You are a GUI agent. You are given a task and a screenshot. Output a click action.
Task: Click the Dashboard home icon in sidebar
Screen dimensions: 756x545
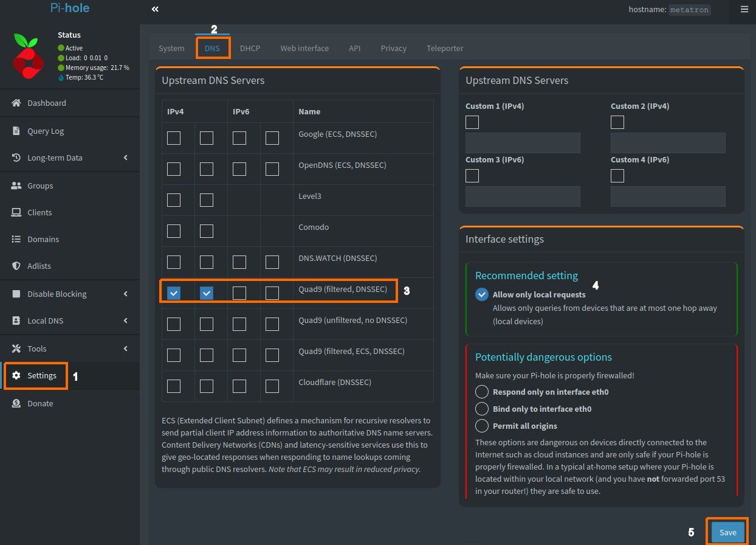(x=16, y=103)
